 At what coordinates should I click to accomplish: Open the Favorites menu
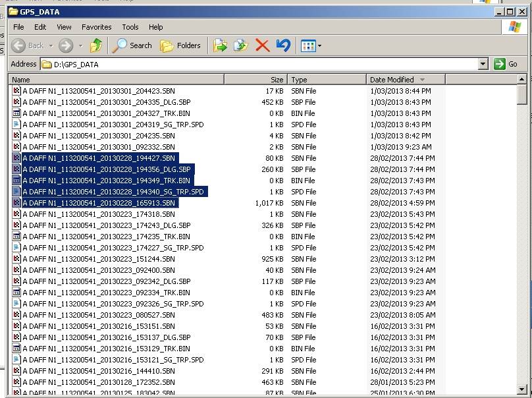96,27
